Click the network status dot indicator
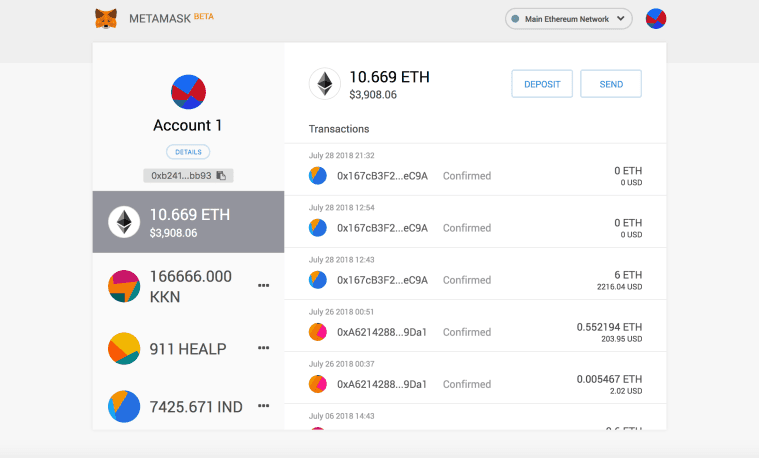The height and width of the screenshot is (458, 759). click(516, 19)
